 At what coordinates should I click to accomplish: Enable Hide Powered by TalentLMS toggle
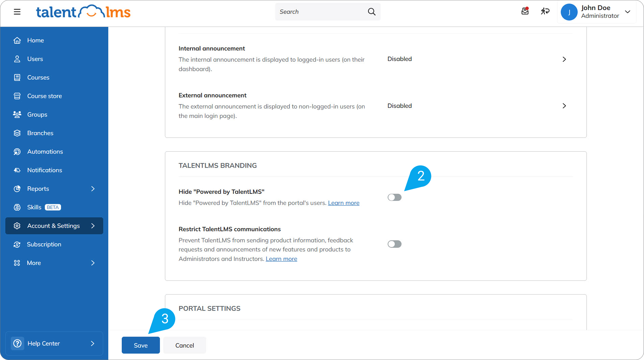(394, 197)
